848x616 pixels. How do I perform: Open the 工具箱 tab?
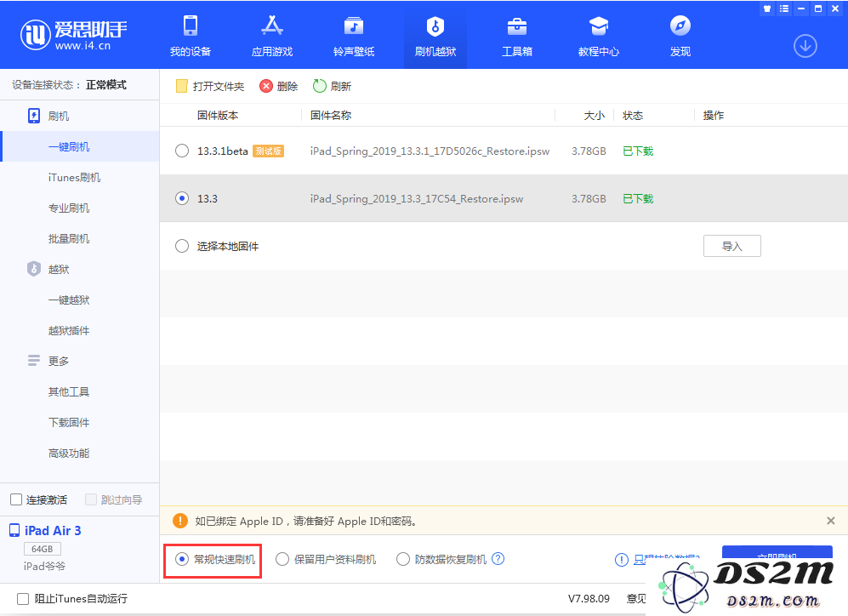point(517,37)
